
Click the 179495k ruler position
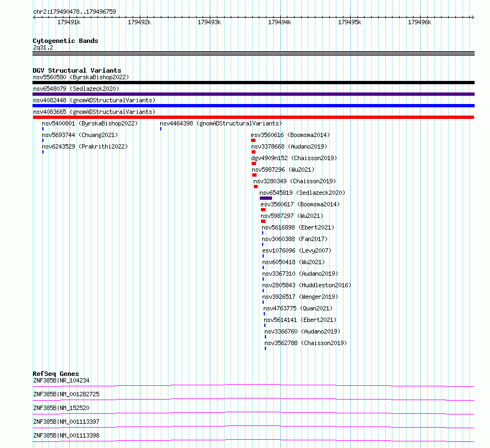[x=350, y=22]
